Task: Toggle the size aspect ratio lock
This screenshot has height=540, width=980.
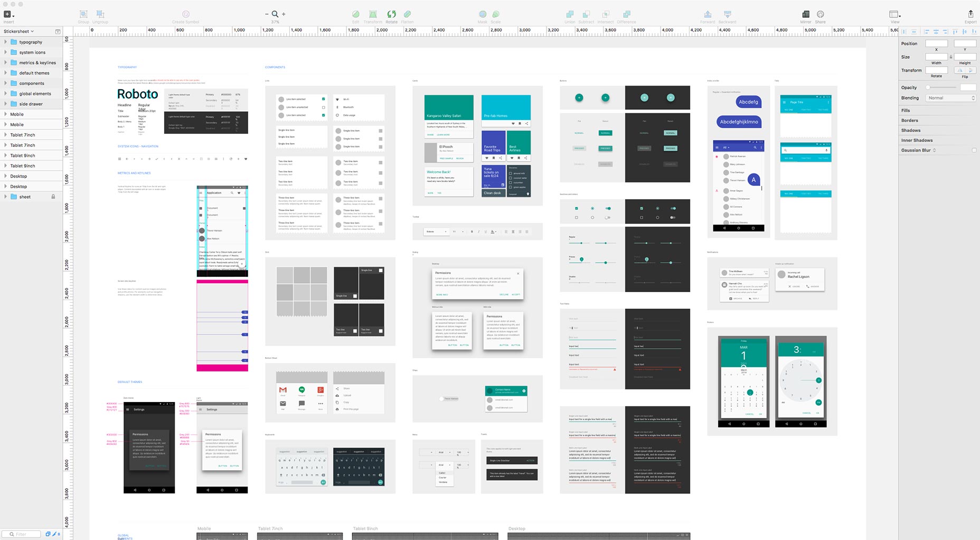Action: coord(951,57)
